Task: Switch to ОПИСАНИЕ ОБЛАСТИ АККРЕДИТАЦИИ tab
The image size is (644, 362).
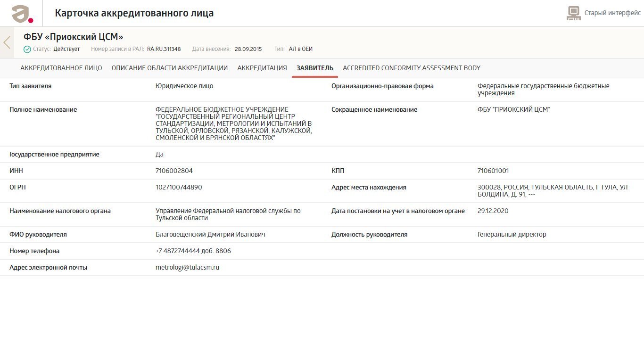Action: (x=170, y=68)
